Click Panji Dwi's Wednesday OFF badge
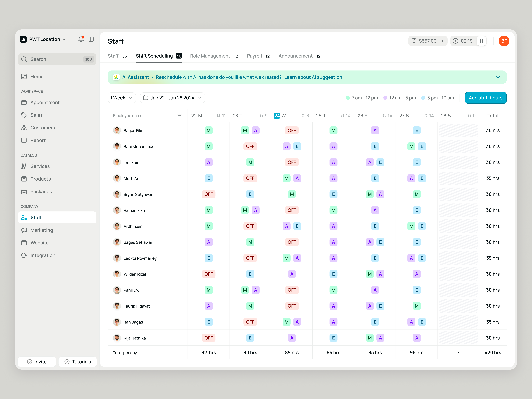Screen dimensions: 532x399 292,290
